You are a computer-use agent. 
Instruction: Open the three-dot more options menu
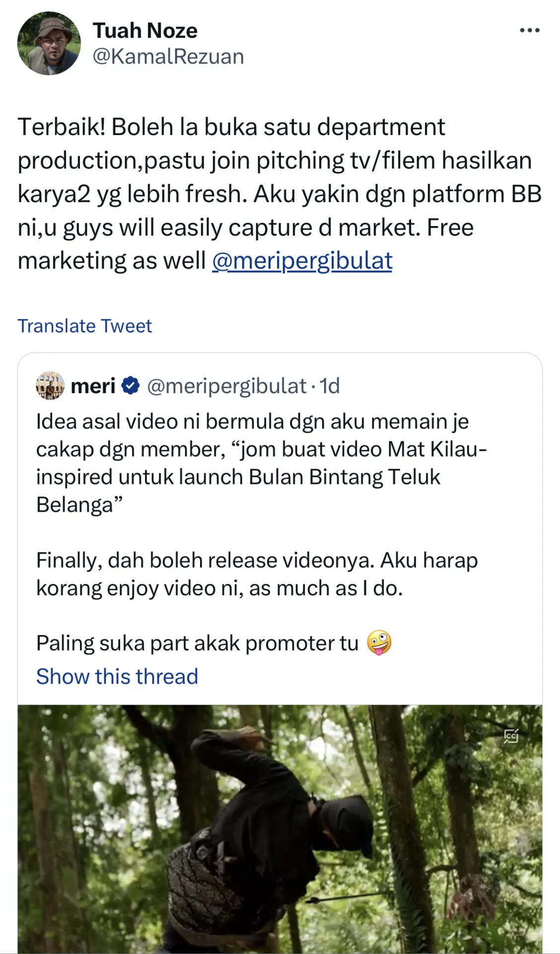529,31
